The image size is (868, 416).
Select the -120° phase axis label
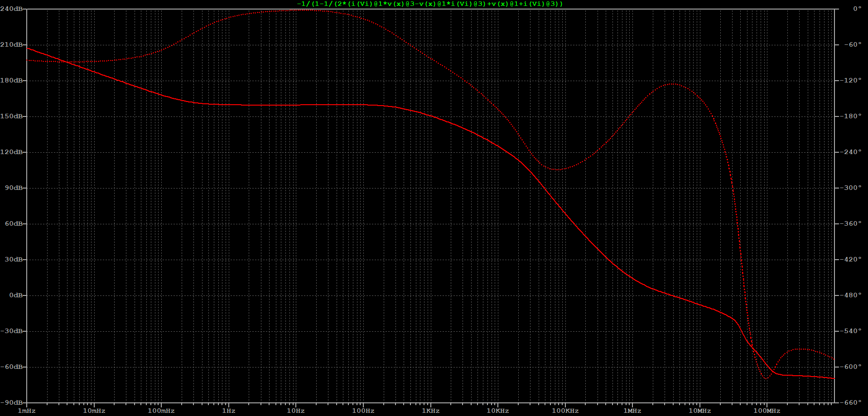[x=851, y=80]
